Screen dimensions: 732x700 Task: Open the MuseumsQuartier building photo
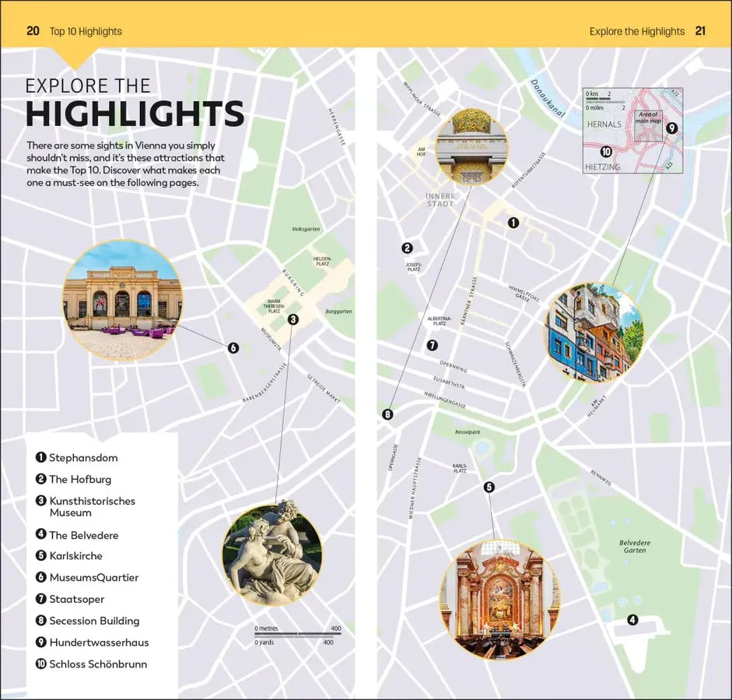tap(122, 299)
